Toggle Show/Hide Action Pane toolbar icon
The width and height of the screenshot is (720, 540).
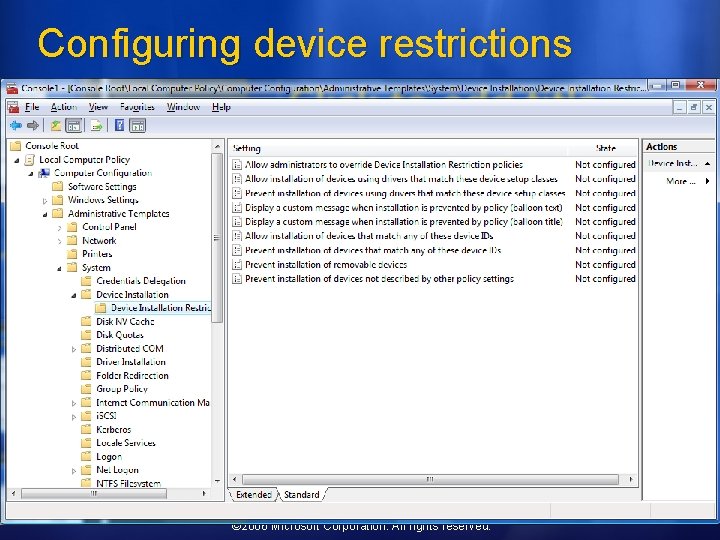tap(137, 125)
